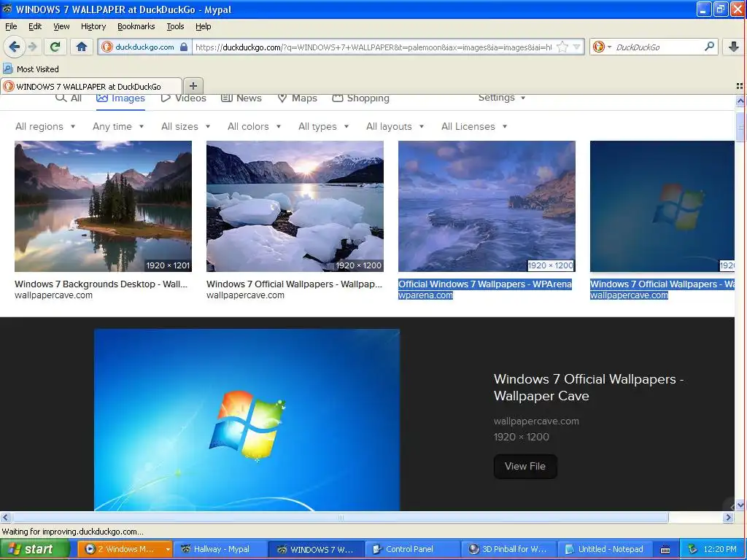Open the home page icon

(x=82, y=47)
